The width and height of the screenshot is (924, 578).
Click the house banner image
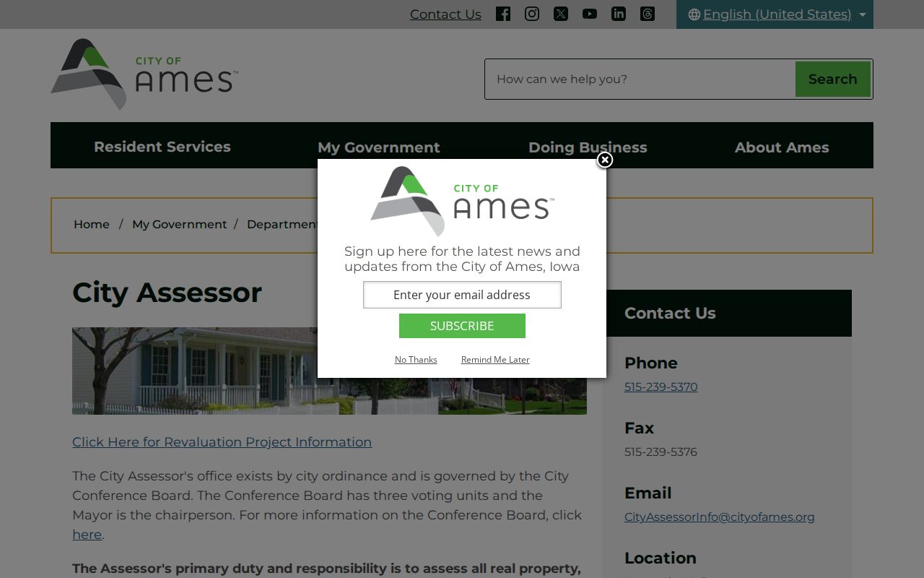tap(329, 371)
